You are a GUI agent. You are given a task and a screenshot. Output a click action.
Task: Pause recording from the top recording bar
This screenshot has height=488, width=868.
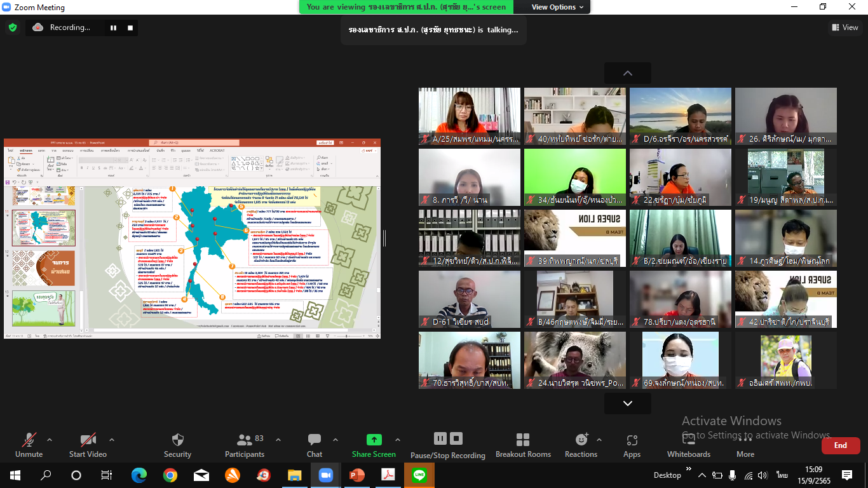114,27
